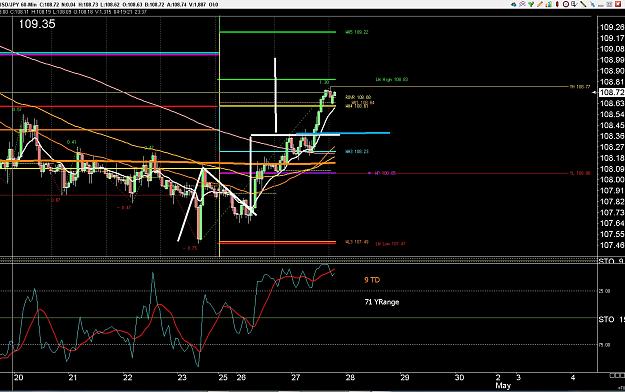Open the colored bar-chart indicator icon
This screenshot has height=392, width=625.
549,4
